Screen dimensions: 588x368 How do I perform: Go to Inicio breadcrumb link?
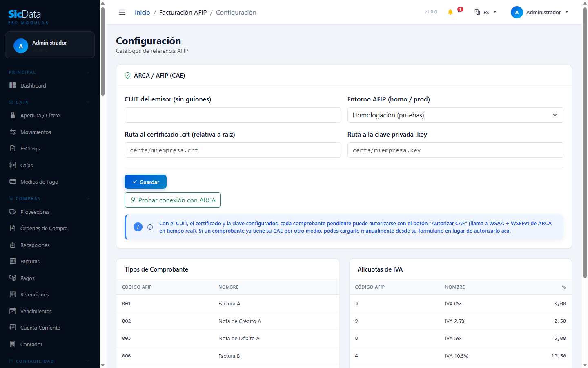[143, 12]
